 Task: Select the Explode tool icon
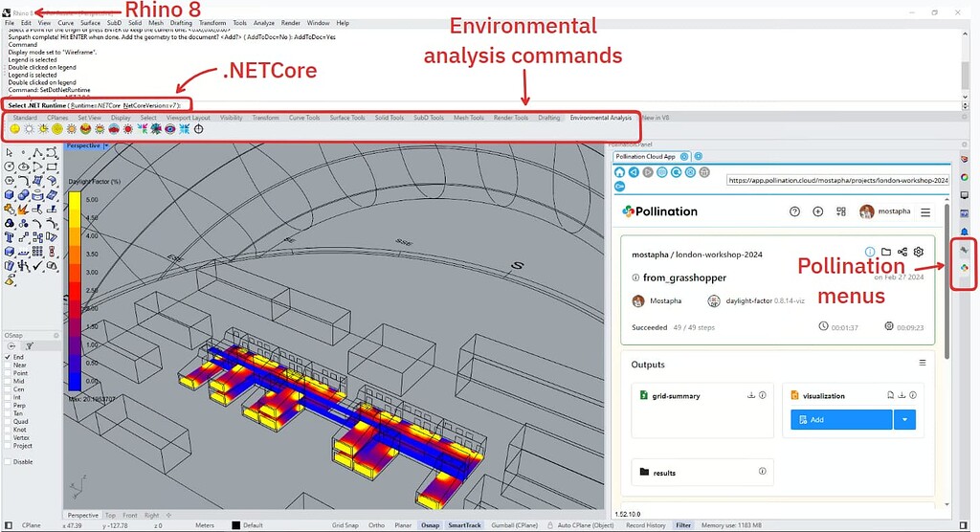pyautogui.click(x=23, y=210)
